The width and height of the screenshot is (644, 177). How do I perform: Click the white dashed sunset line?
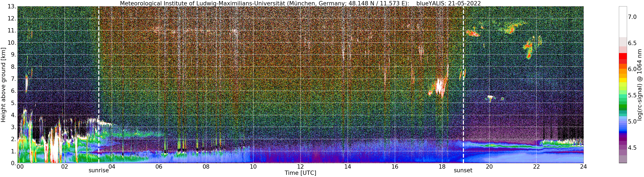(463, 85)
